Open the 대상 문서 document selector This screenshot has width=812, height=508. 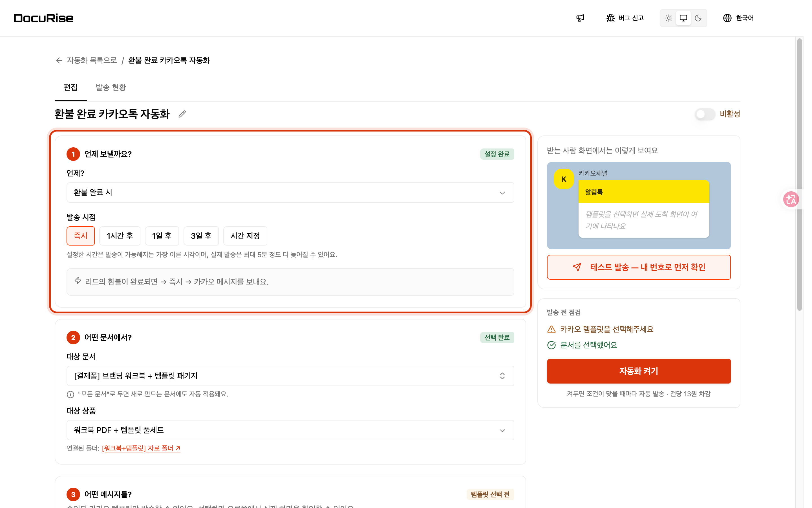pos(290,376)
